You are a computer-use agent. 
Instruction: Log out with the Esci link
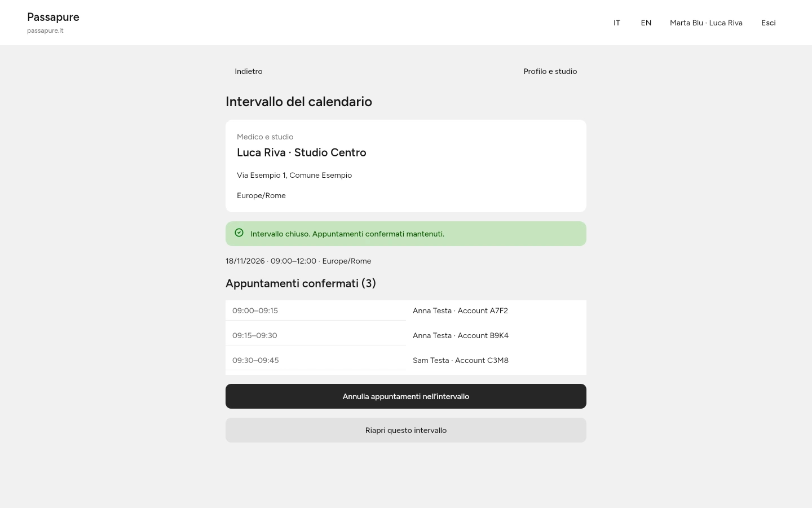coord(769,23)
